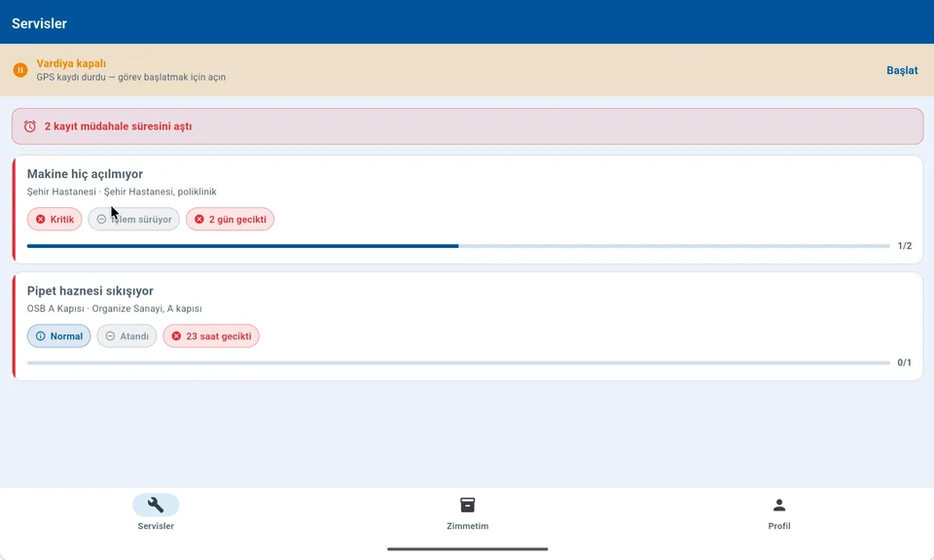Click the 2 gün gecikti delay chip
Viewport: 934px width, 560px height.
coord(230,219)
